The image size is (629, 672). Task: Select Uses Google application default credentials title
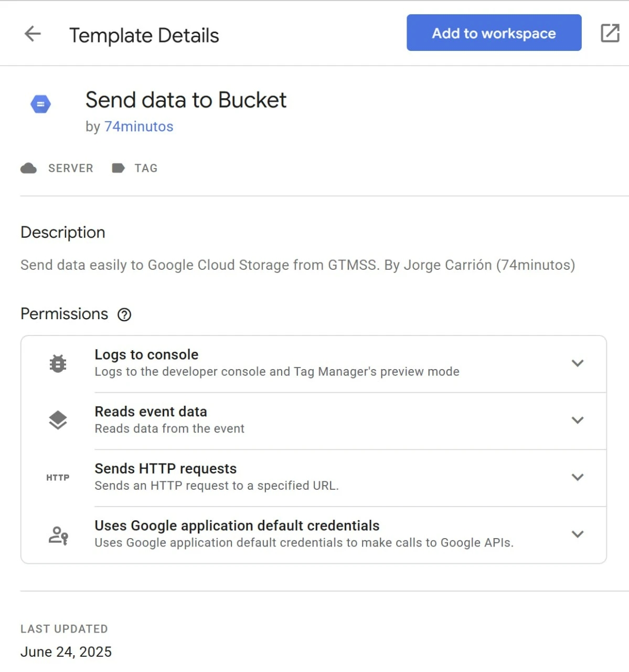tap(237, 526)
